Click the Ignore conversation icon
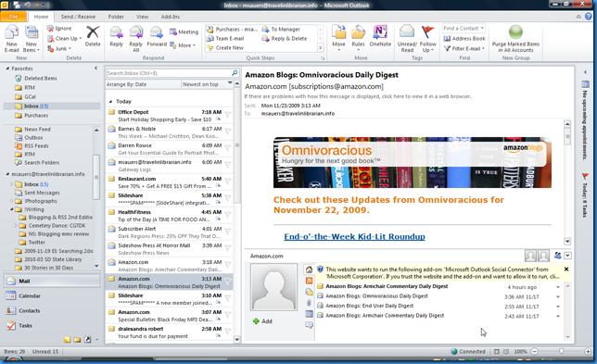The width and height of the screenshot is (597, 364). (x=50, y=29)
